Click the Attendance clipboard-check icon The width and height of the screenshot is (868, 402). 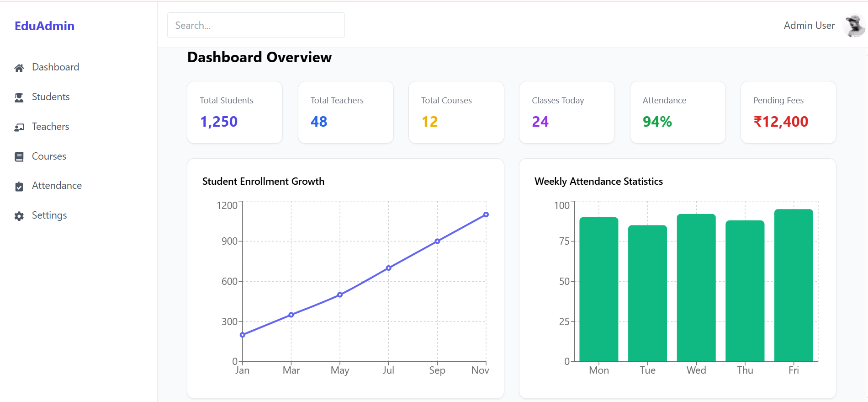tap(19, 186)
